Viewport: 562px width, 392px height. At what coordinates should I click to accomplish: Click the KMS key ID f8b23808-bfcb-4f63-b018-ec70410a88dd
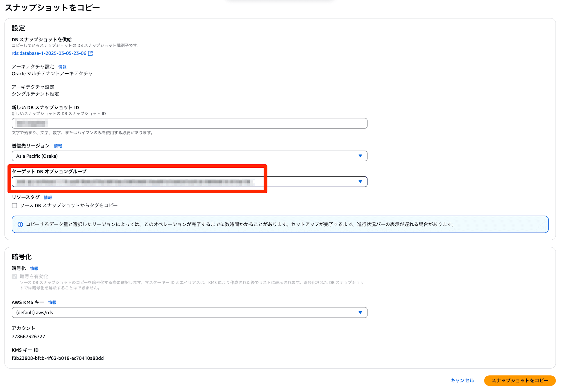click(x=58, y=358)
